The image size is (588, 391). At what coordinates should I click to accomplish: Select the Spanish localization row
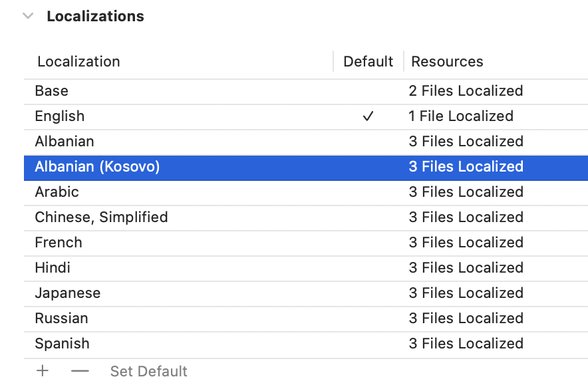pos(62,344)
